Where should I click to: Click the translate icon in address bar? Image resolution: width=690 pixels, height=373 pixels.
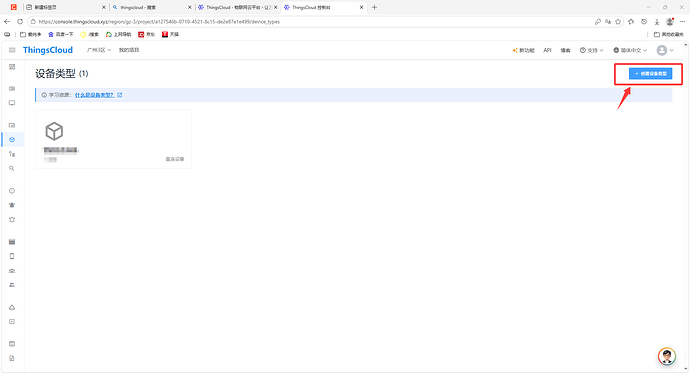(x=608, y=22)
